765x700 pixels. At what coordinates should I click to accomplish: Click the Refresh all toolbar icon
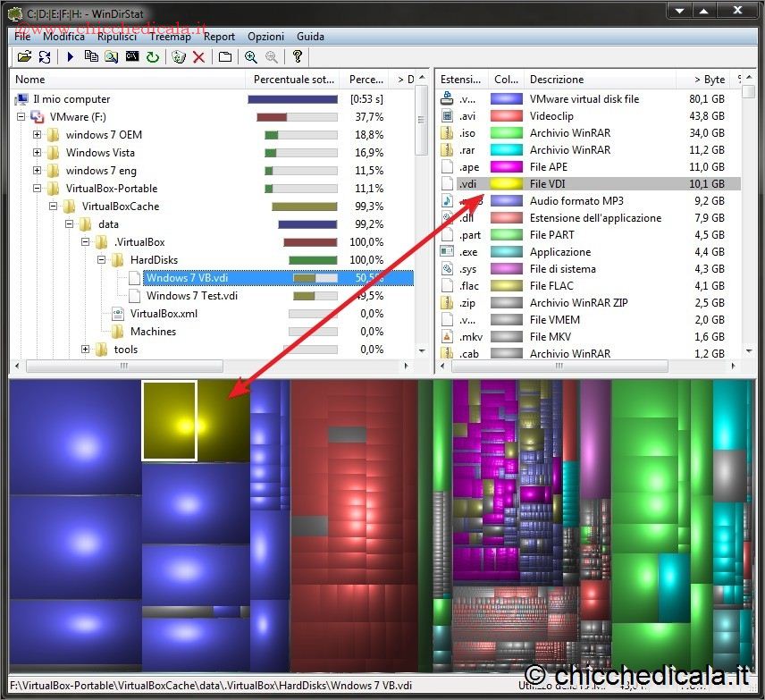click(44, 57)
